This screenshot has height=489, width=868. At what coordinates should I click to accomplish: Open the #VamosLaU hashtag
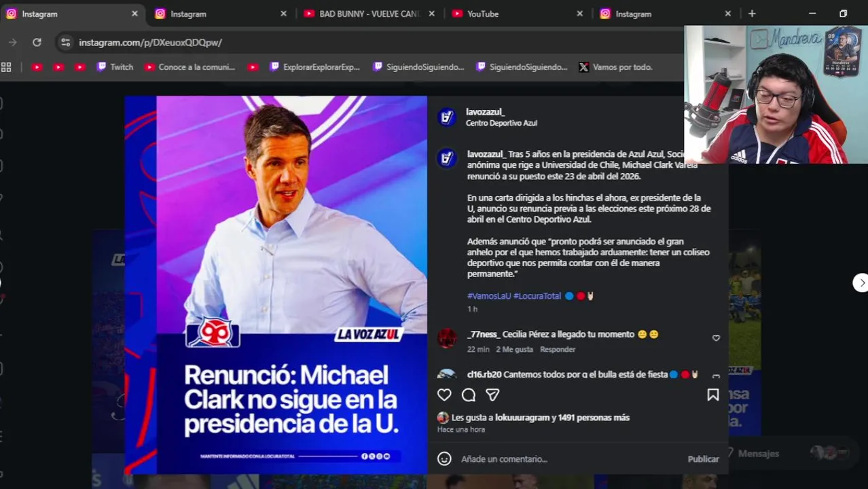tap(489, 296)
